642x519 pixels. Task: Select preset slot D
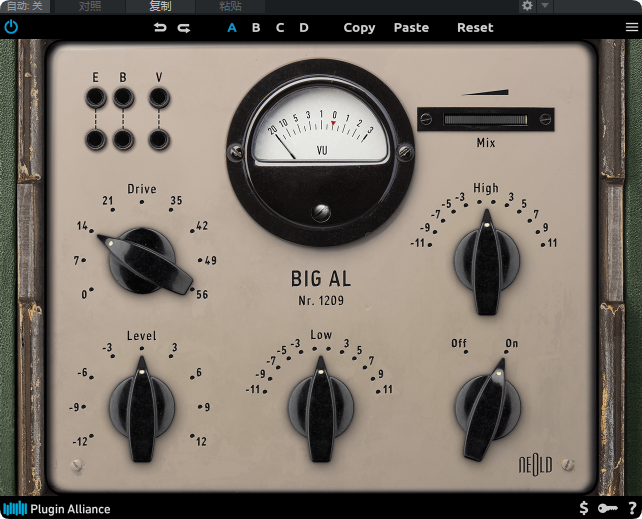coord(304,27)
